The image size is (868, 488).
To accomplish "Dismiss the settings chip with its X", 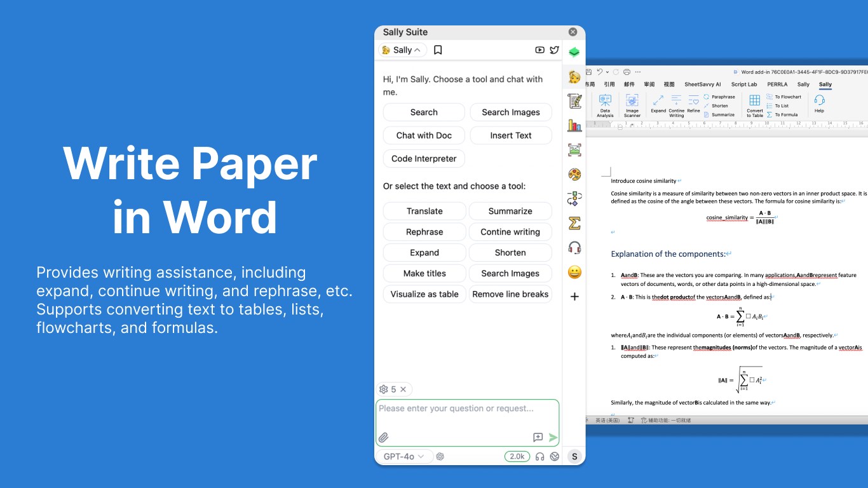I will (x=403, y=389).
